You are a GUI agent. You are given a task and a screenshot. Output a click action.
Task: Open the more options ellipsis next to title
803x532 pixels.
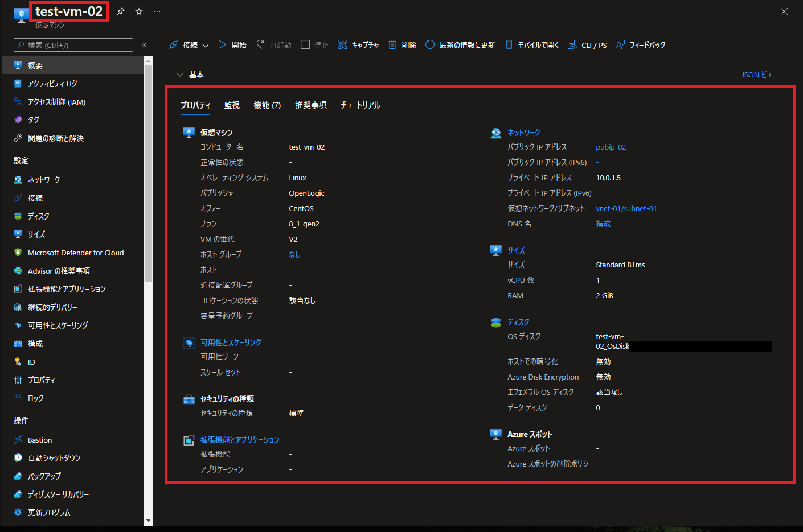point(157,11)
